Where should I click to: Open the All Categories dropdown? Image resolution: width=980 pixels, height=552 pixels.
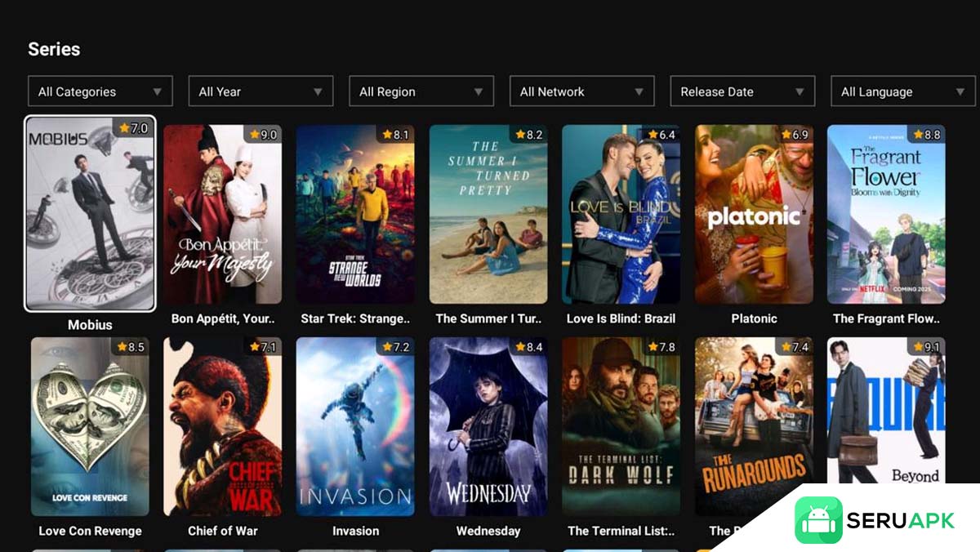pos(100,91)
